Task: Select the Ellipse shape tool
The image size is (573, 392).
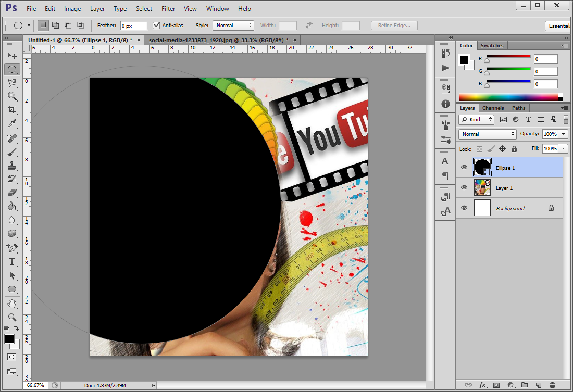Action: 12,289
